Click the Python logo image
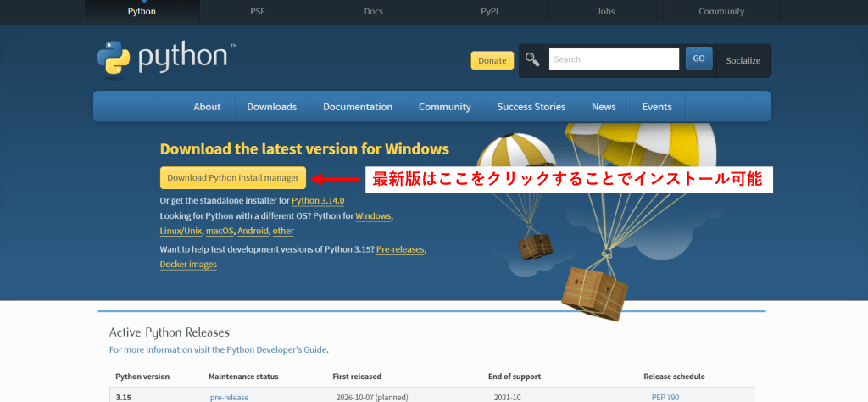The height and width of the screenshot is (402, 868). 167,59
